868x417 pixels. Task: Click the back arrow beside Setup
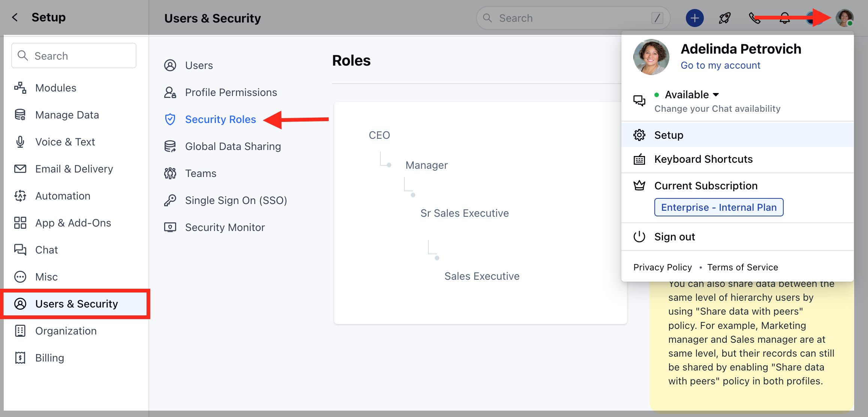click(15, 17)
